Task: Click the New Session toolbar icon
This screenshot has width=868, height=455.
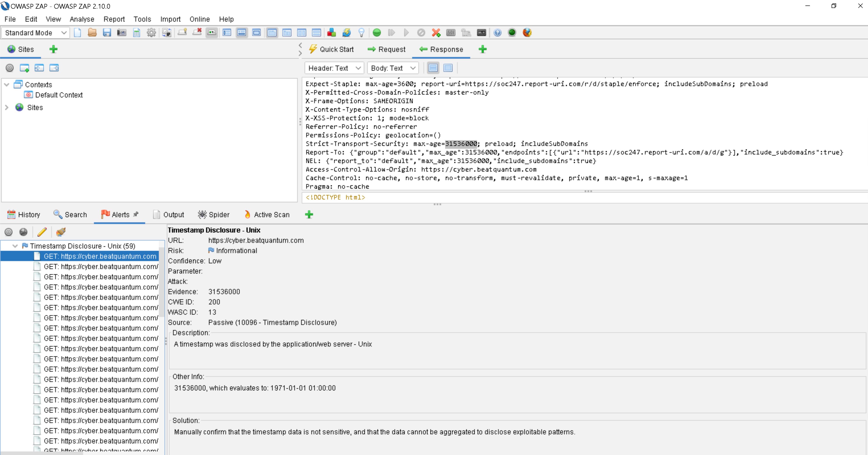Action: pos(77,33)
